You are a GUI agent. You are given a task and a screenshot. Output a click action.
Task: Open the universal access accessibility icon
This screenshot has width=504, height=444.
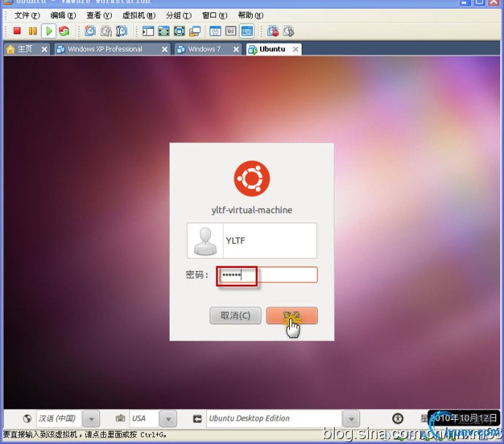pos(398,418)
